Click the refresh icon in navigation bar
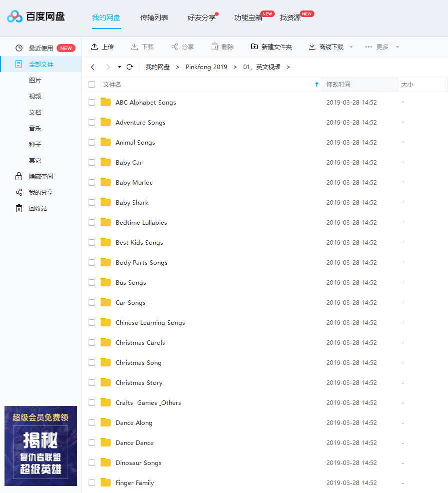 click(x=130, y=67)
